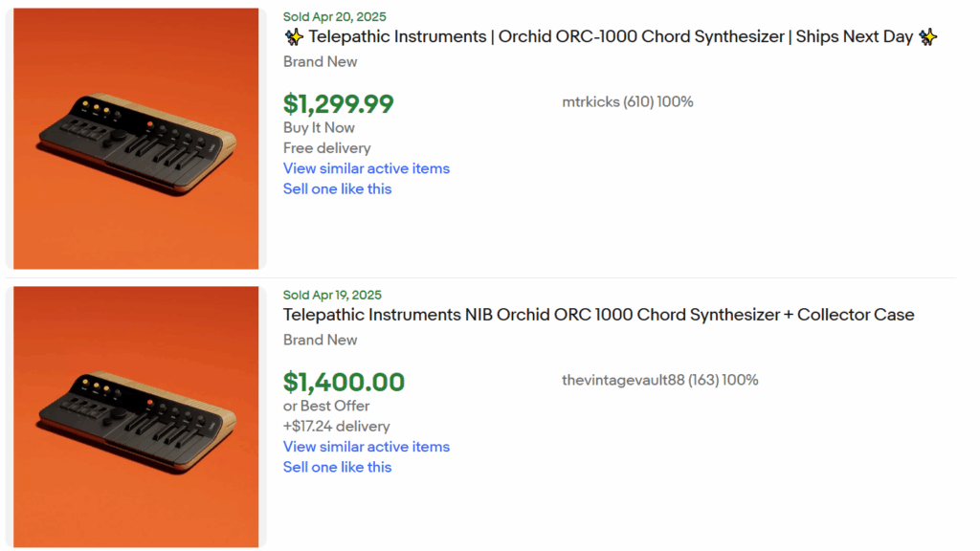Click the $1,400.00 sold price
980x551 pixels.
tap(344, 382)
